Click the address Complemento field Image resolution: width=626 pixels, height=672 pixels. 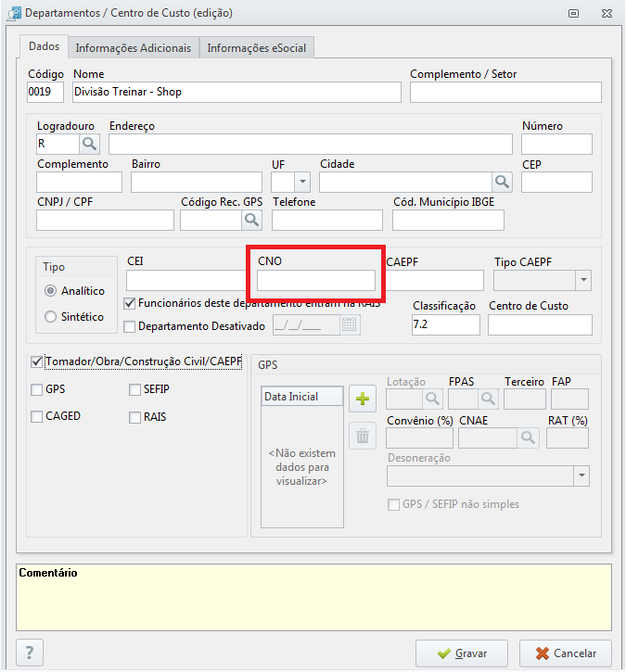tap(79, 183)
